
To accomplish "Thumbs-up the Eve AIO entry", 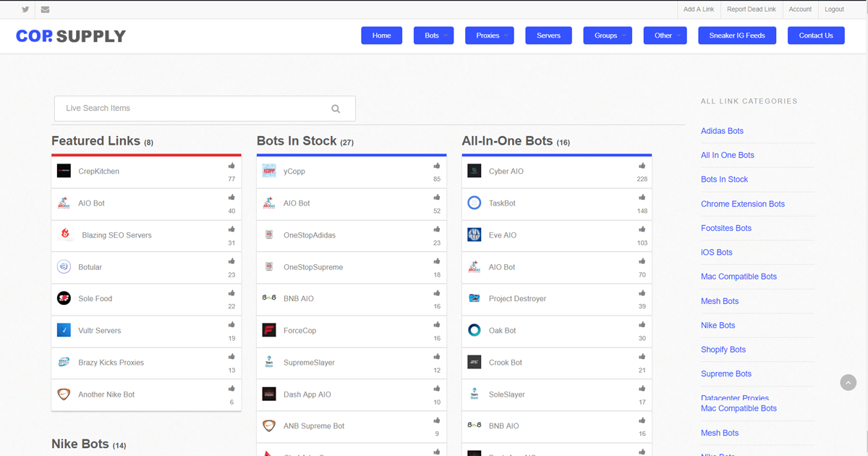I will click(642, 229).
